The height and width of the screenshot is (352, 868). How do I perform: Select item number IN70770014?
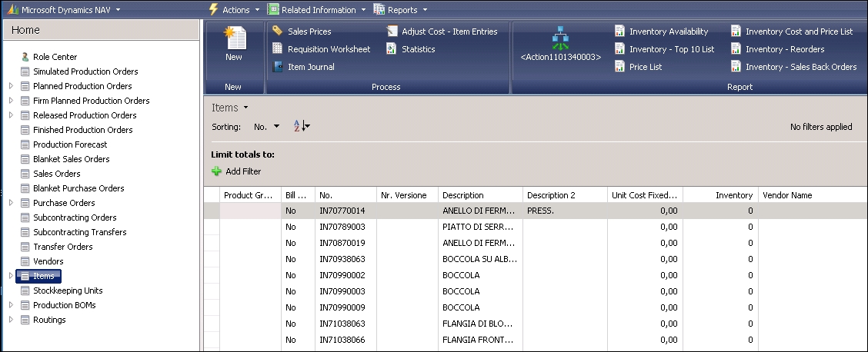pos(342,211)
